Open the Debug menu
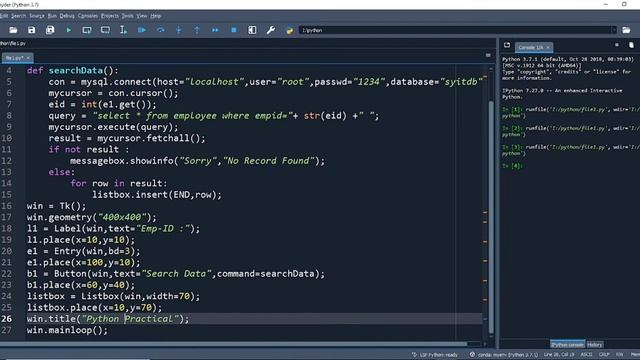This screenshot has width=640, height=360. (x=67, y=16)
